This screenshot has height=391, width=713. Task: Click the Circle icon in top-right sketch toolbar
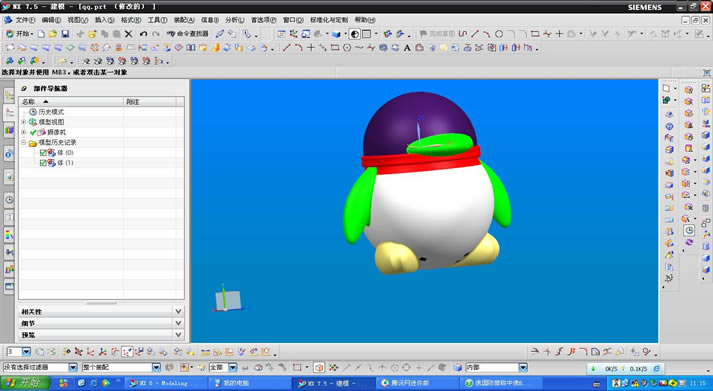[x=499, y=34]
